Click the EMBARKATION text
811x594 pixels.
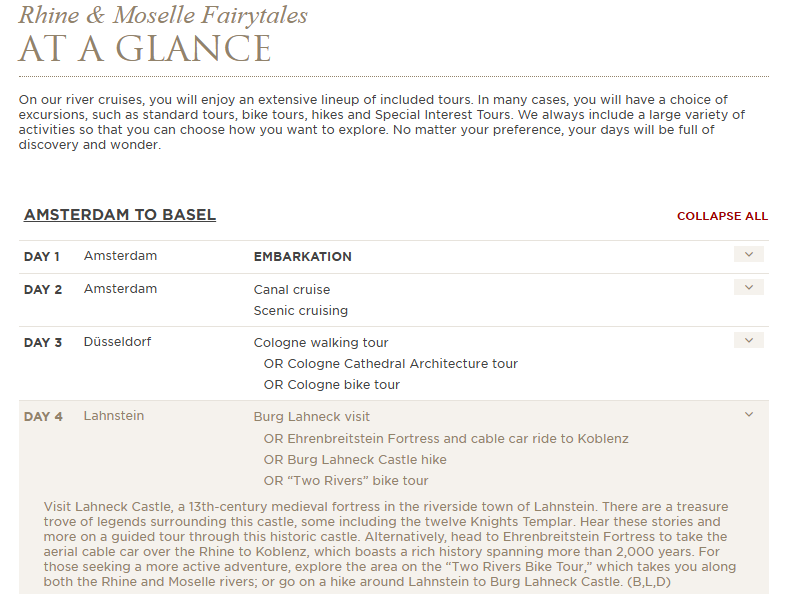303,257
